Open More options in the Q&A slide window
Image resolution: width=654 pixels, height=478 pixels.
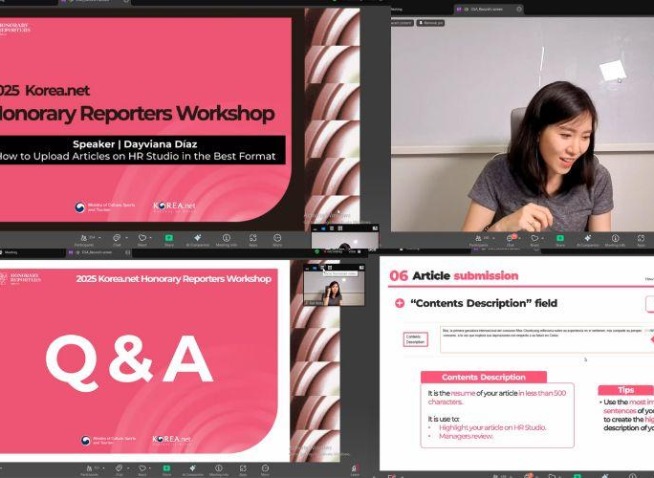click(265, 470)
